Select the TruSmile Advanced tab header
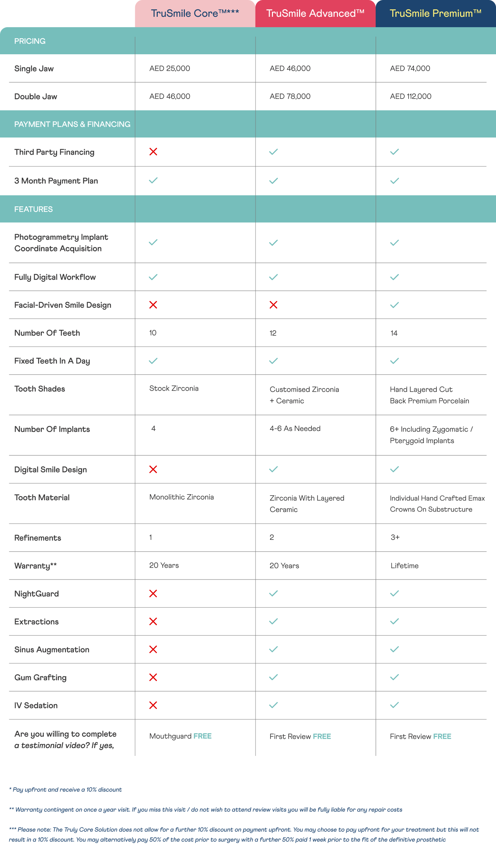This screenshot has width=496, height=868. pos(315,14)
